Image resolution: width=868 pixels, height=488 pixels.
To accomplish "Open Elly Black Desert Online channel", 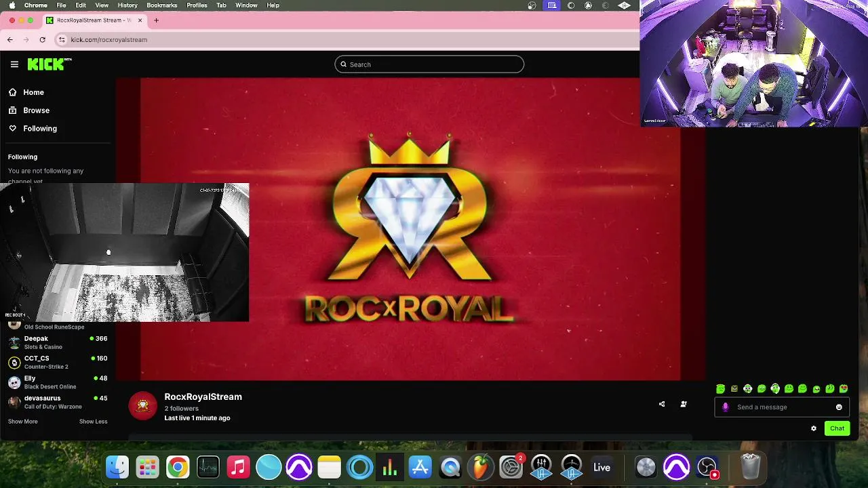I will (x=58, y=382).
